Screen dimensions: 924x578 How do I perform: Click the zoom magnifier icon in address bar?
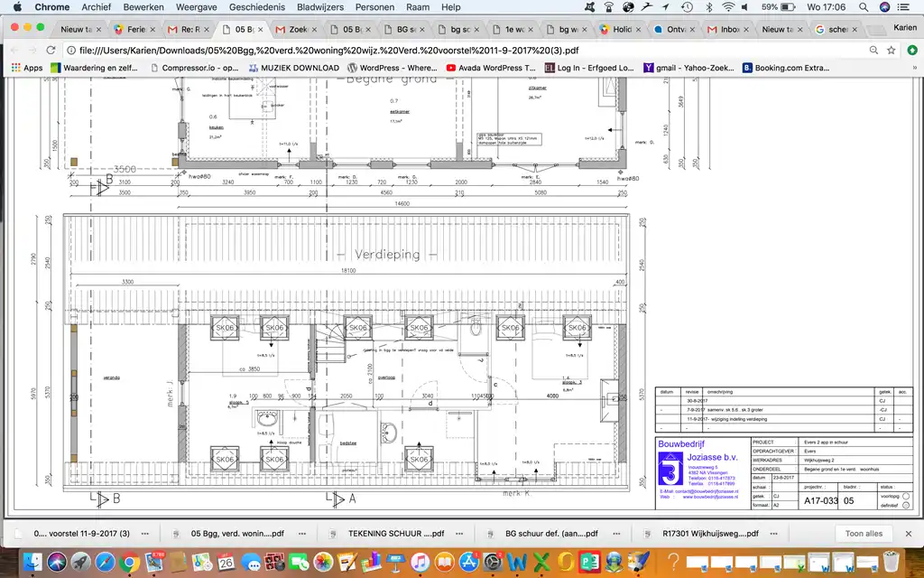[873, 51]
